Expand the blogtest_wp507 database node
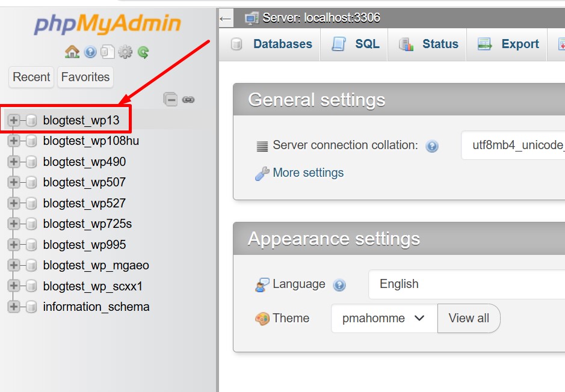565x392 pixels. 14,182
